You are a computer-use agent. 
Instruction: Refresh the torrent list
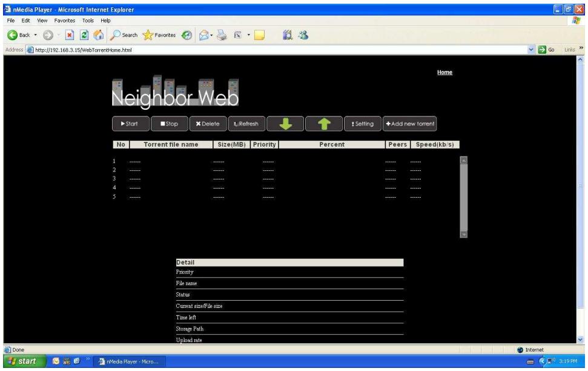[x=245, y=123]
